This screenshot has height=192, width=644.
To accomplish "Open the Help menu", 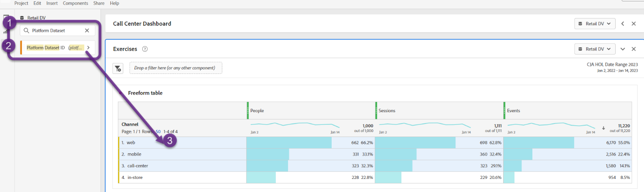I will point(114,3).
